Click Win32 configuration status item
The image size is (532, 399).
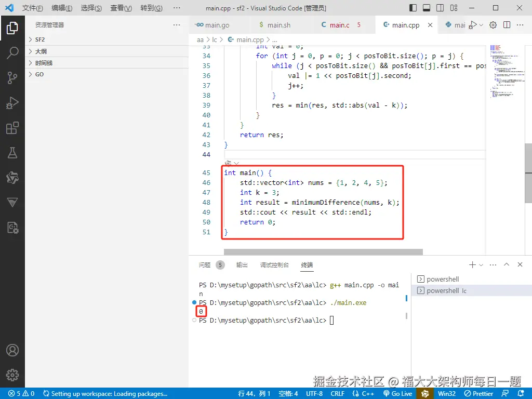446,394
